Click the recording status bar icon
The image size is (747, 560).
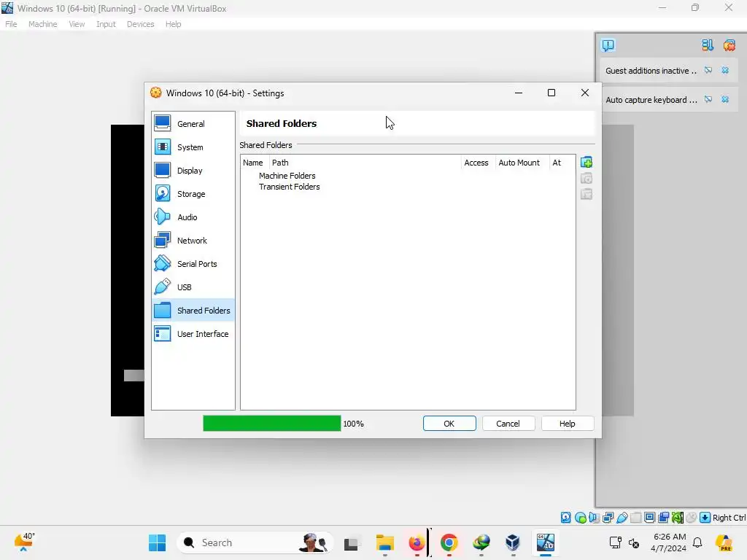point(663,518)
